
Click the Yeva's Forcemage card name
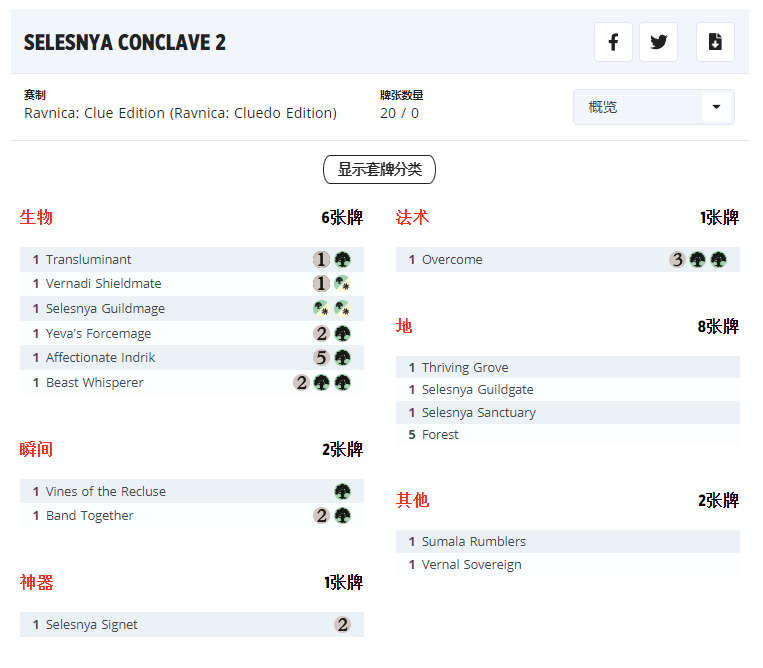(x=98, y=334)
